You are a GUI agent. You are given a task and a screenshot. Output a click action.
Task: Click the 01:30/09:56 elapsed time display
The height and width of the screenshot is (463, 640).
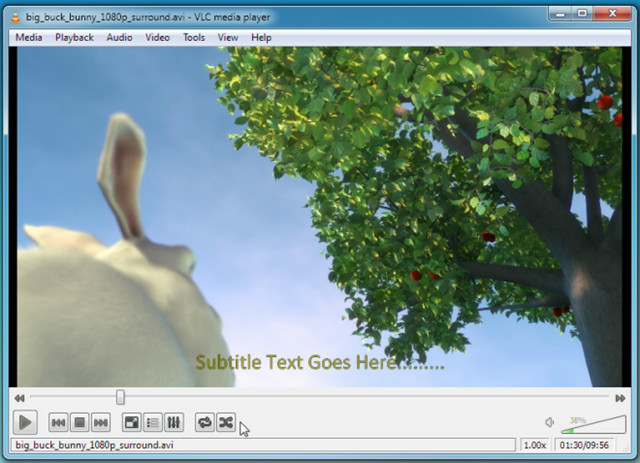584,445
